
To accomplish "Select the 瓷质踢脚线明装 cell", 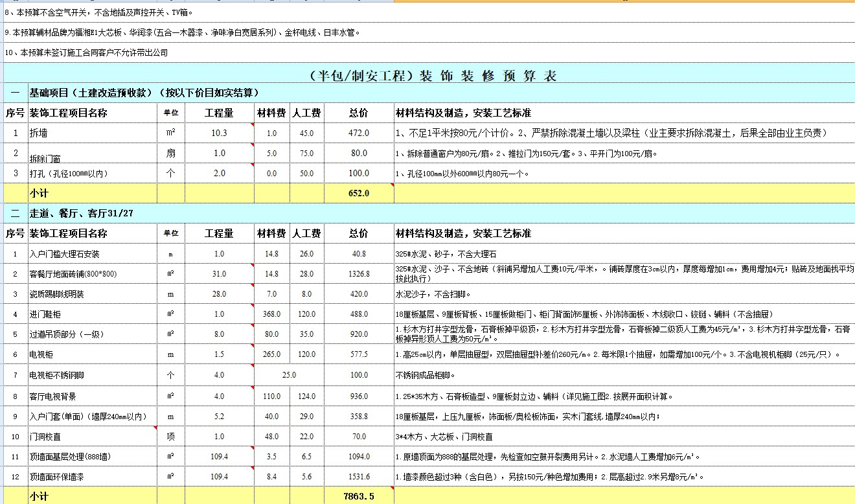I will [93, 294].
